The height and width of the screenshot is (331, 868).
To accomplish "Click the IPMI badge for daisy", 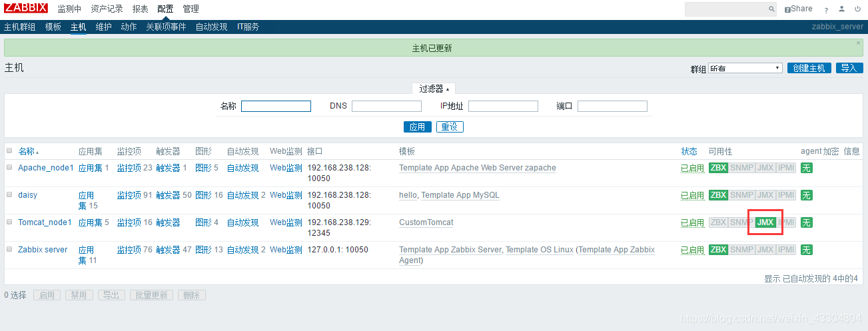I will point(786,195).
